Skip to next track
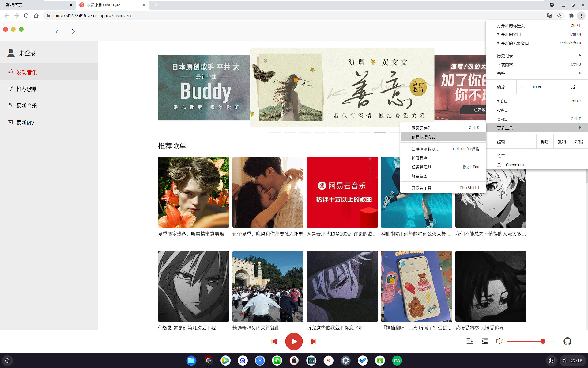The image size is (588, 368). pos(314,341)
